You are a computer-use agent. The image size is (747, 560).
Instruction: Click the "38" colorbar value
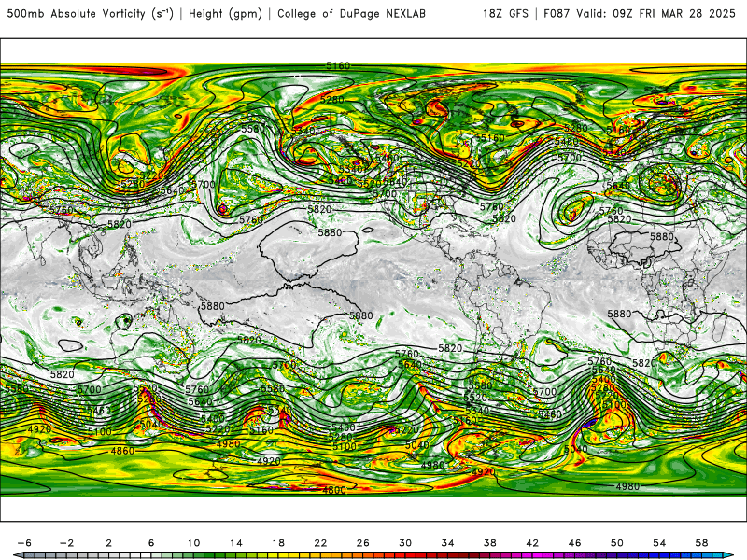[489, 543]
